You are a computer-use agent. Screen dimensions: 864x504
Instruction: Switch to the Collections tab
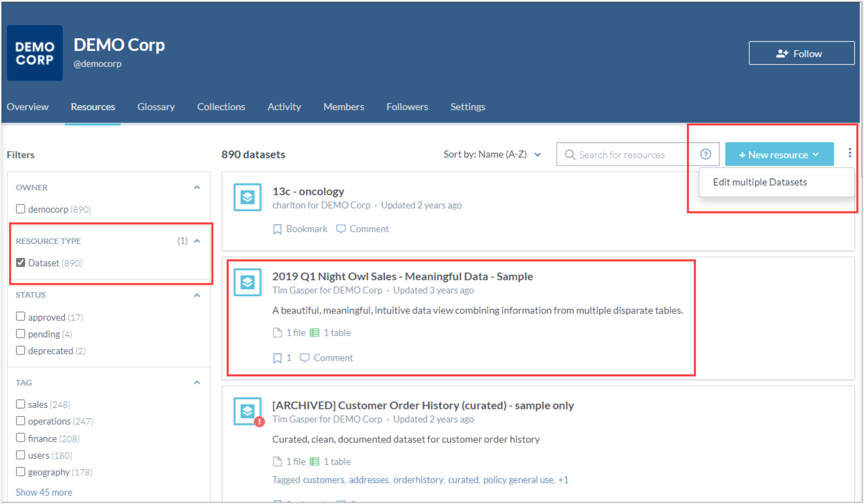click(221, 107)
